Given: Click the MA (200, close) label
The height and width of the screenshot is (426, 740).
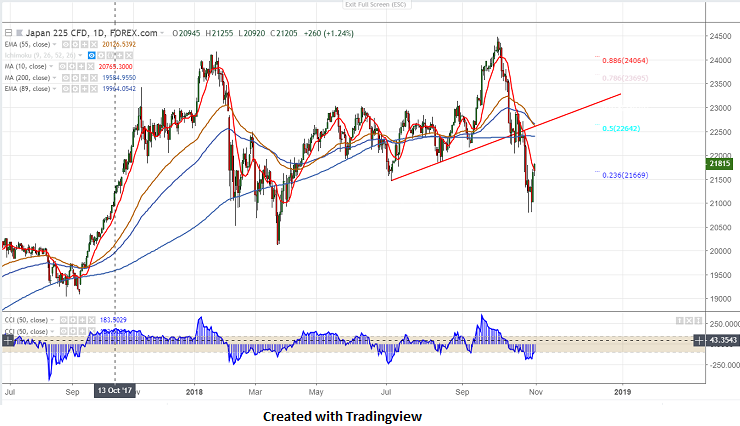Looking at the screenshot, I should 27,78.
